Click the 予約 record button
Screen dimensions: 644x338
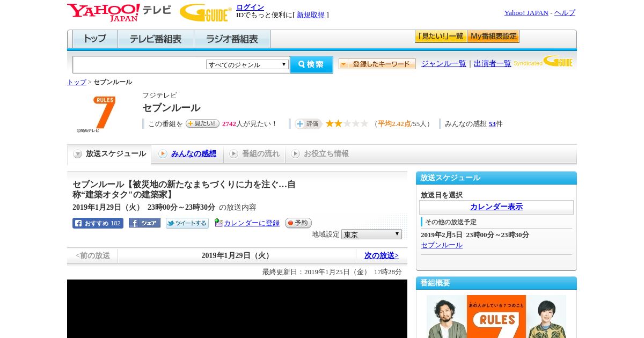click(298, 223)
